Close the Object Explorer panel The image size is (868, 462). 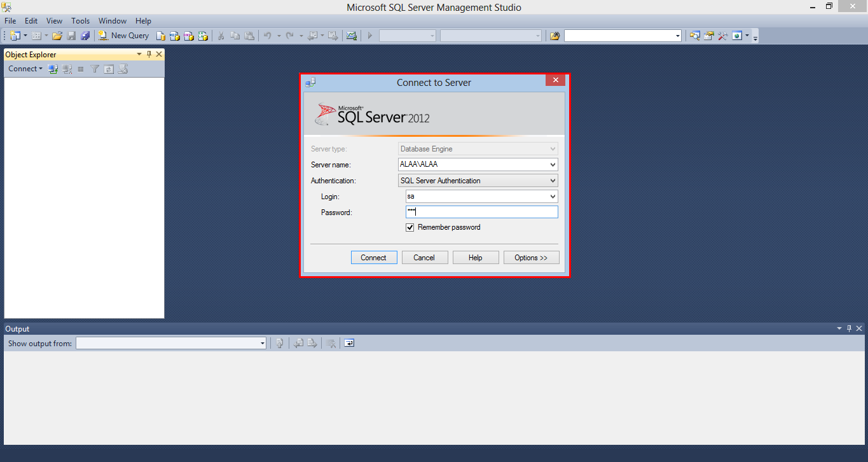pyautogui.click(x=159, y=55)
